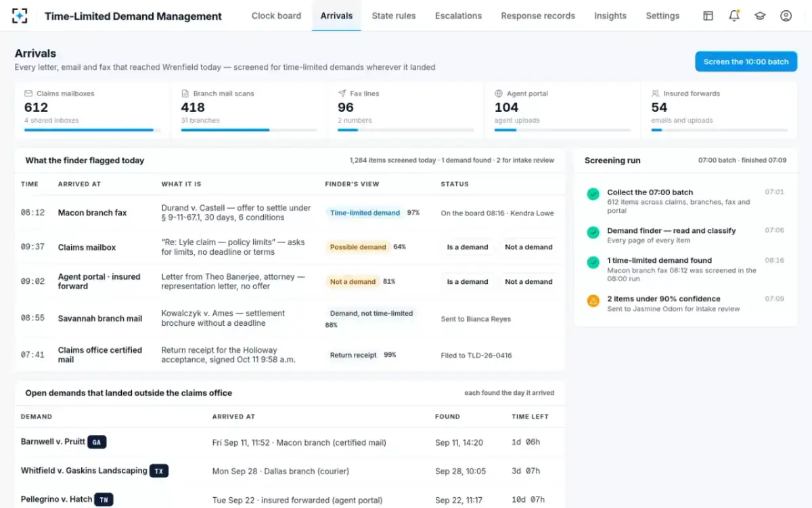The image size is (812, 508).
Task: Click the Time-limited demand tag
Action: click(x=365, y=213)
